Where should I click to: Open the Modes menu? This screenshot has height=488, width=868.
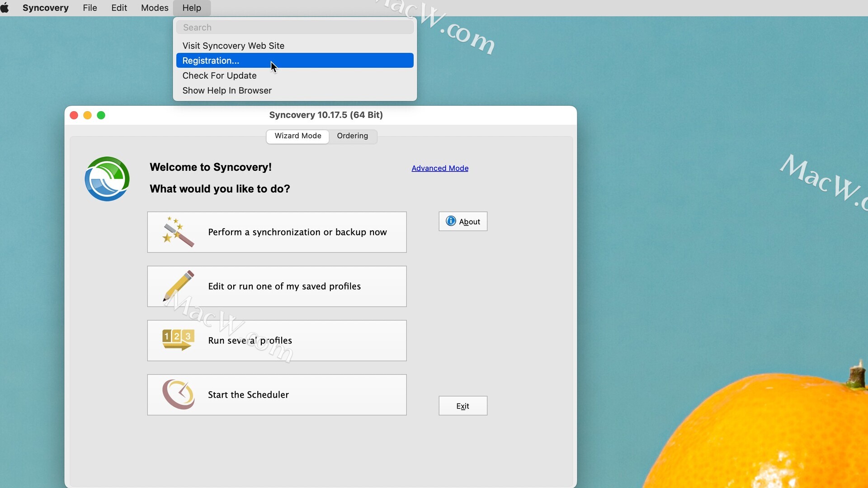[x=155, y=8]
